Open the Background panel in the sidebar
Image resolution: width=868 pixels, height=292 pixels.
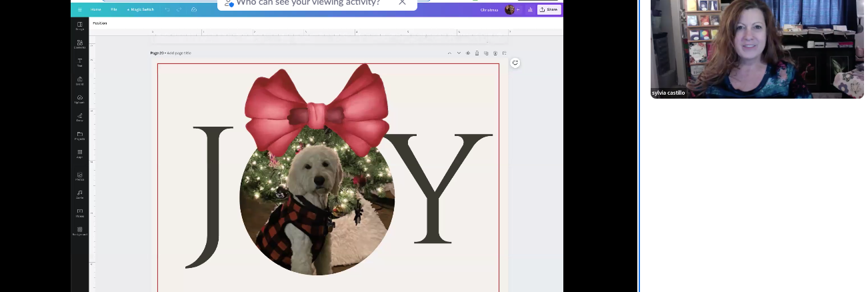click(x=80, y=231)
